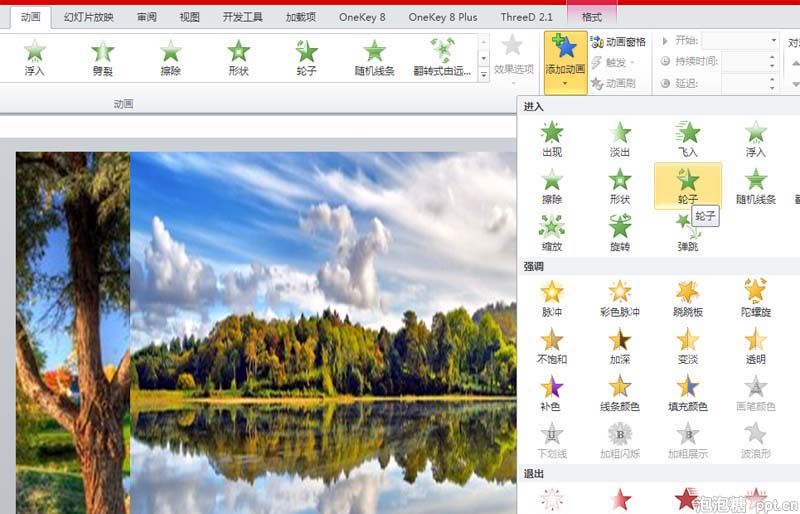The image size is (800, 514).
Task: Switch to the 幻灯片放映 tab
Action: 89,17
